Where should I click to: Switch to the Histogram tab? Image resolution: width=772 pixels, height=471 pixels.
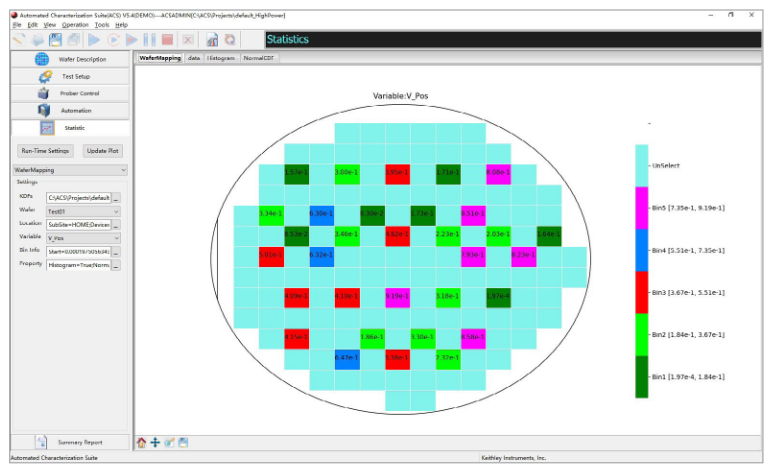pos(221,58)
